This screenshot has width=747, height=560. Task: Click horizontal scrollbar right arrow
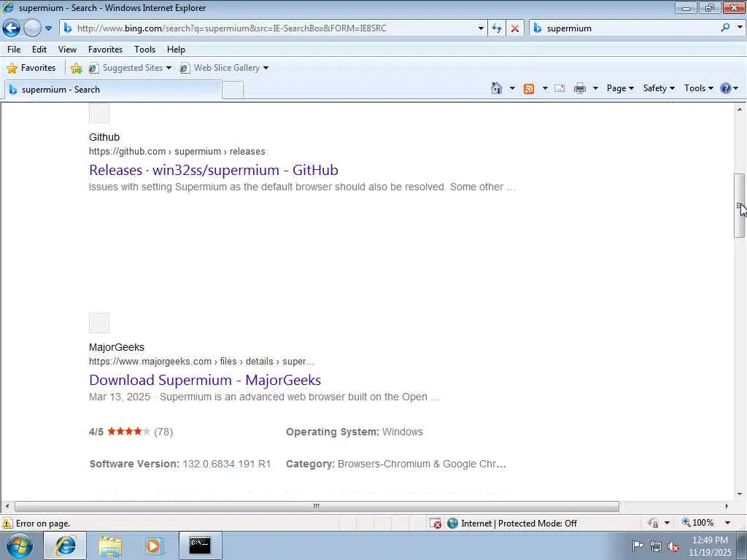pyautogui.click(x=727, y=506)
